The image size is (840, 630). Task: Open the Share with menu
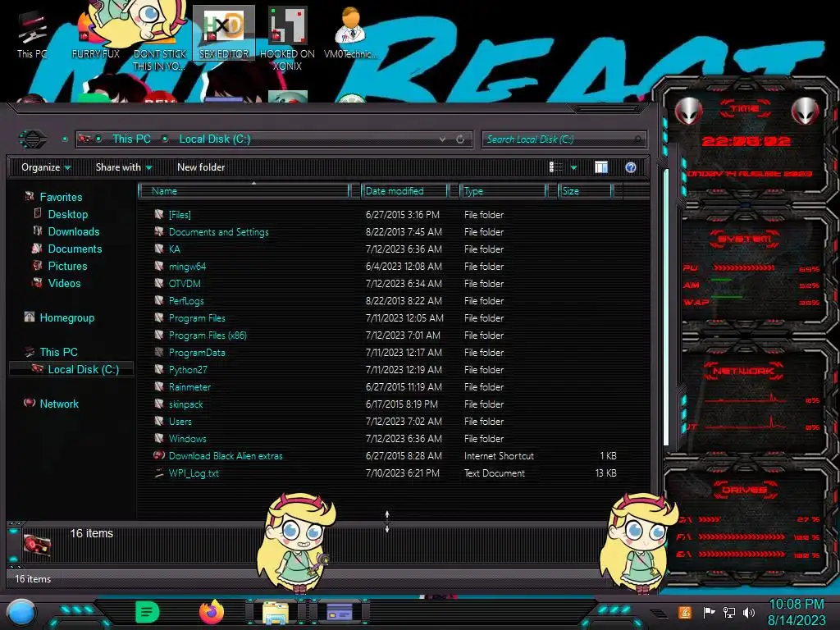click(124, 167)
